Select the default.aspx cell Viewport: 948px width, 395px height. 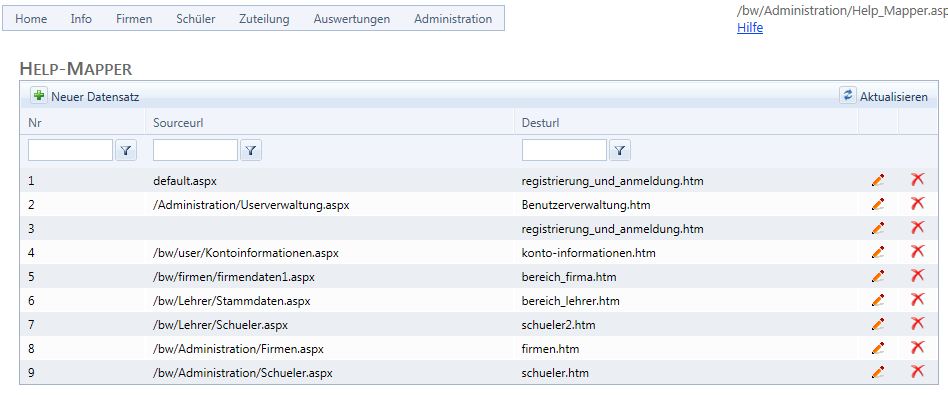[x=184, y=181]
